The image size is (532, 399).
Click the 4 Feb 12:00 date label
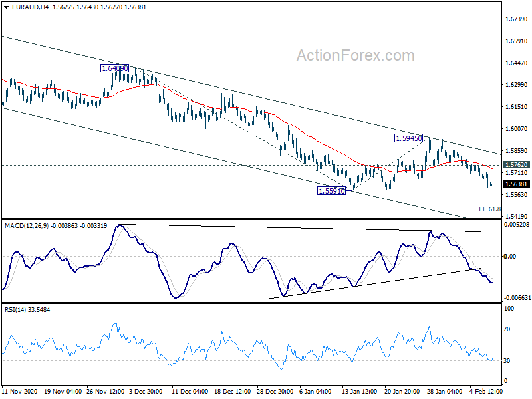[x=486, y=392]
